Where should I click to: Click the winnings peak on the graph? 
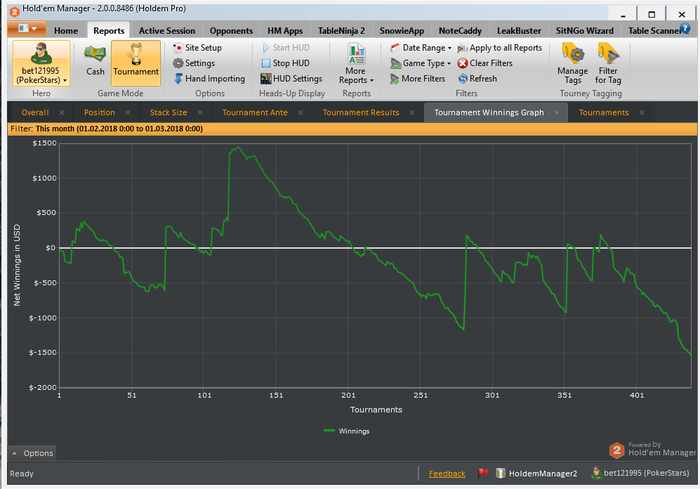pyautogui.click(x=238, y=147)
